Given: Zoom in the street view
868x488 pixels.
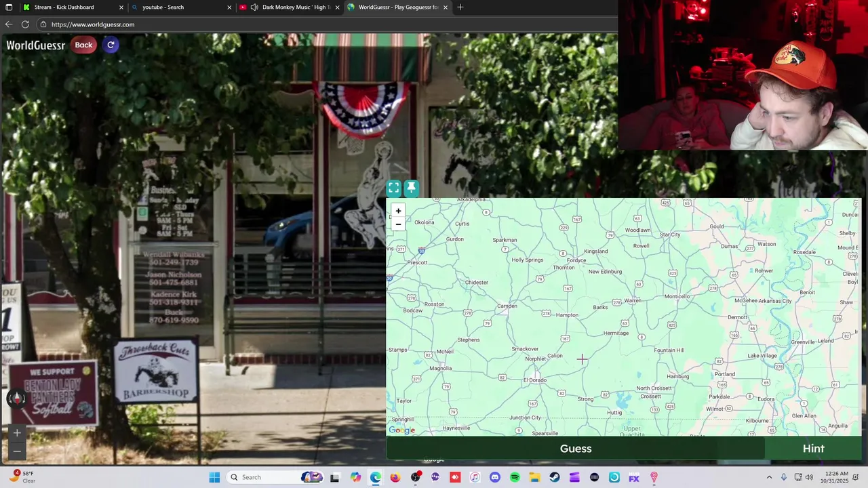Looking at the screenshot, I should (x=17, y=433).
